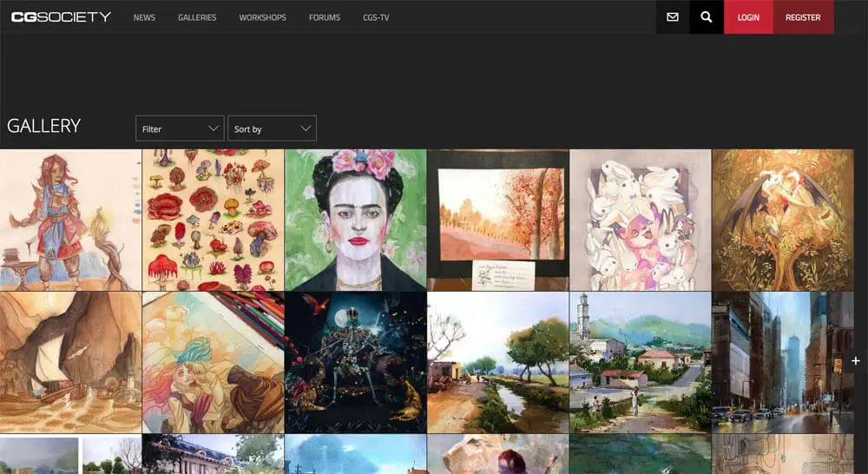The width and height of the screenshot is (868, 474).
Task: Select Galleries in the top navigation
Action: (x=197, y=17)
